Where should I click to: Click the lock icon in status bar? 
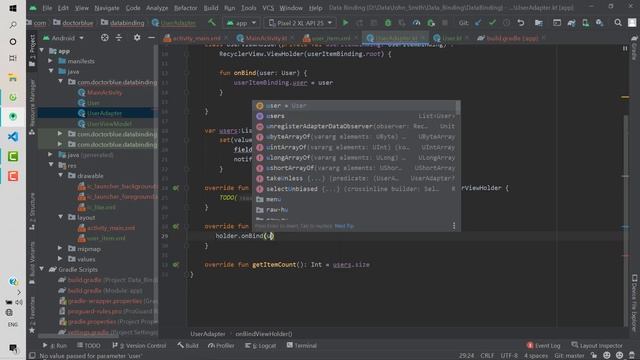tap(594, 356)
